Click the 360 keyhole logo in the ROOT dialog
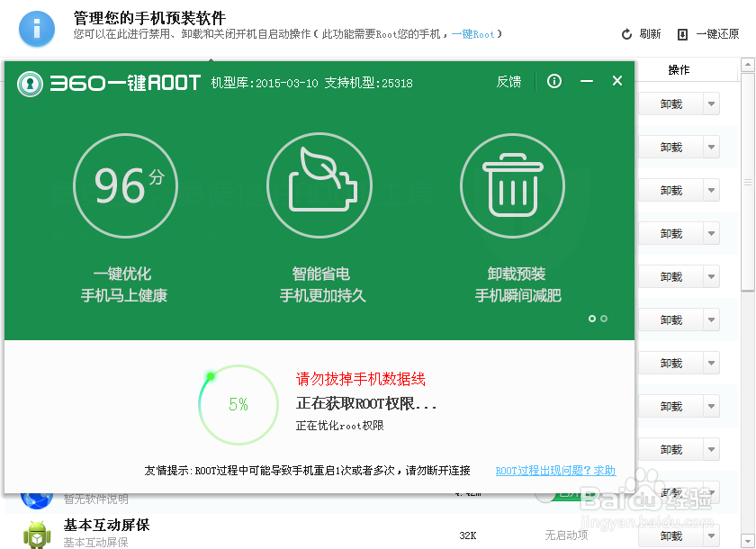Screen dimensions: 756x549 30,84
